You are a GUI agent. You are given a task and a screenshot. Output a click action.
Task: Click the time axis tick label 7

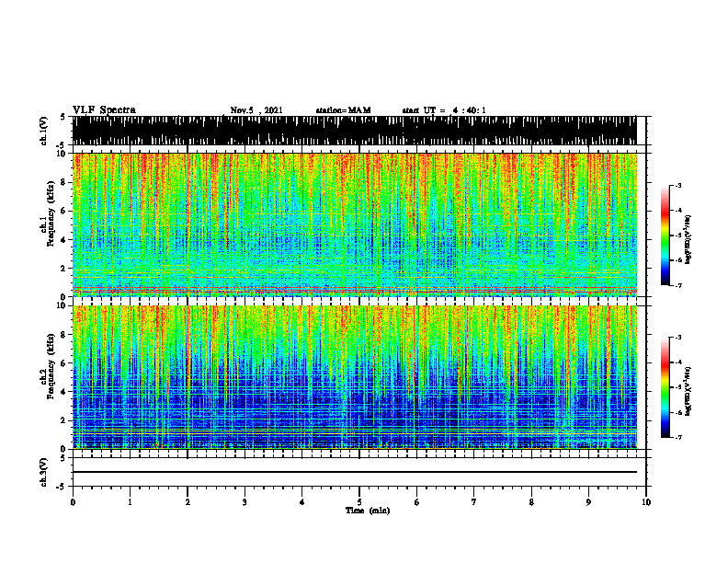[x=474, y=502]
